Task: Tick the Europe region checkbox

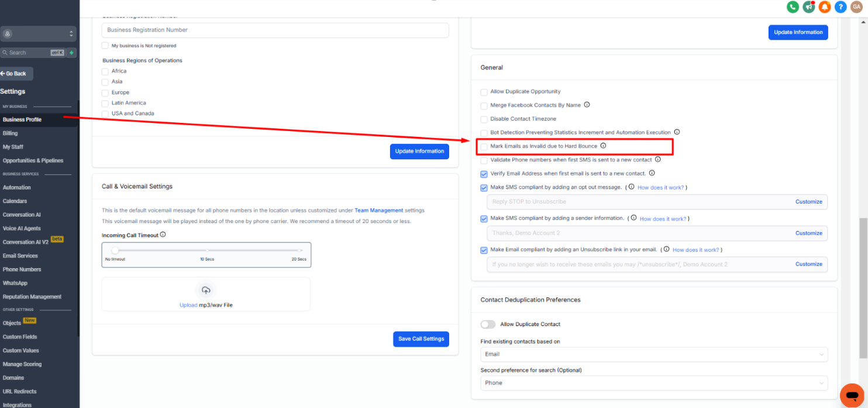Action: pyautogui.click(x=105, y=92)
